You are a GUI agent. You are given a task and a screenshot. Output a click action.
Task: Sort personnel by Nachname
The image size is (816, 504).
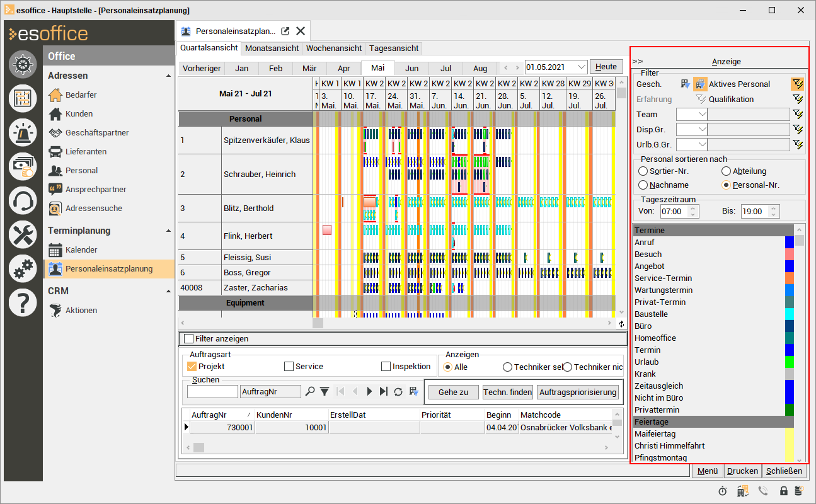point(643,185)
